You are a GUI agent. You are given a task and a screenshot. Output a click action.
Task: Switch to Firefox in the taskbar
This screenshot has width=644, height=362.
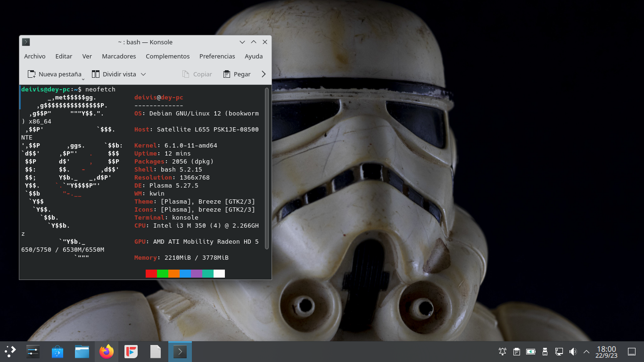tap(107, 352)
